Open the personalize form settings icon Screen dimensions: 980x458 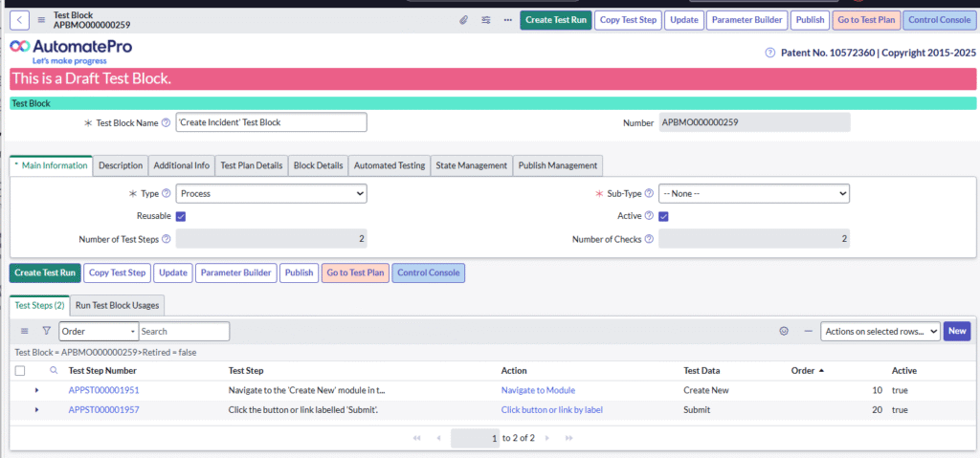[x=485, y=20]
